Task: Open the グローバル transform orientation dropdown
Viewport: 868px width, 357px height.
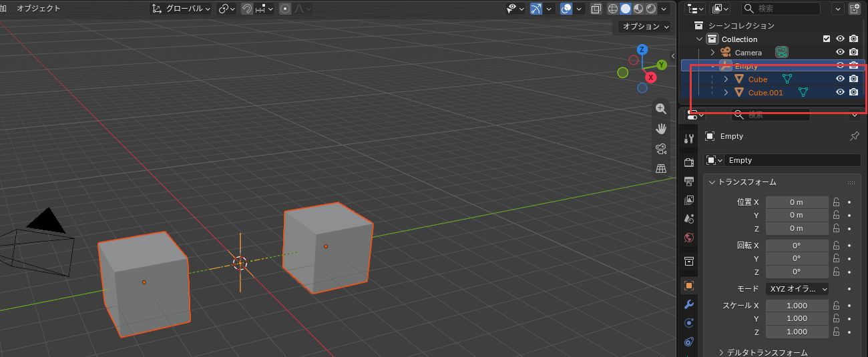Action: (x=181, y=9)
